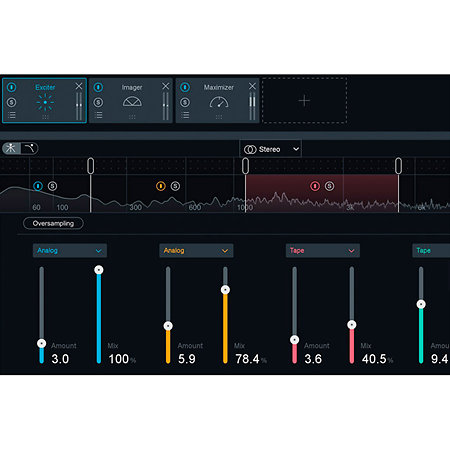Open the red band Tape mode dropdown
This screenshot has width=450, height=450.
[322, 250]
